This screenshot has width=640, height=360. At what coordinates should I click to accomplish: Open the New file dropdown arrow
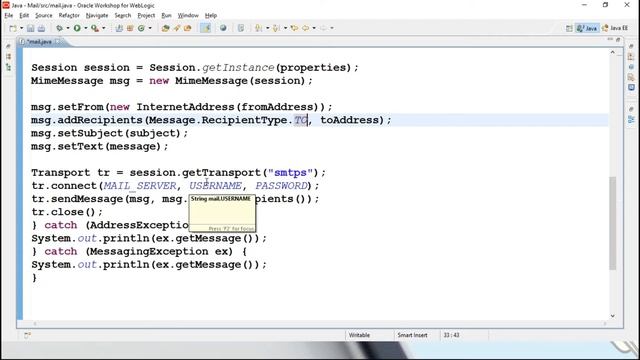click(21, 28)
